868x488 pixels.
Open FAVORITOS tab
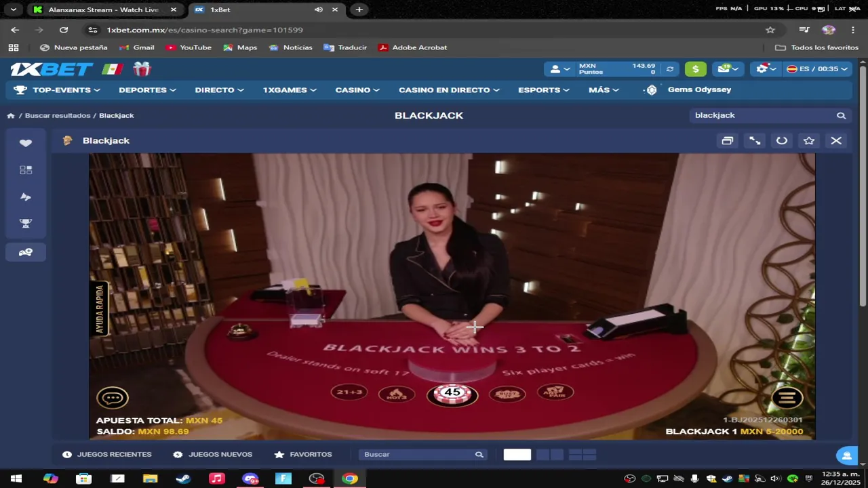[x=303, y=455]
